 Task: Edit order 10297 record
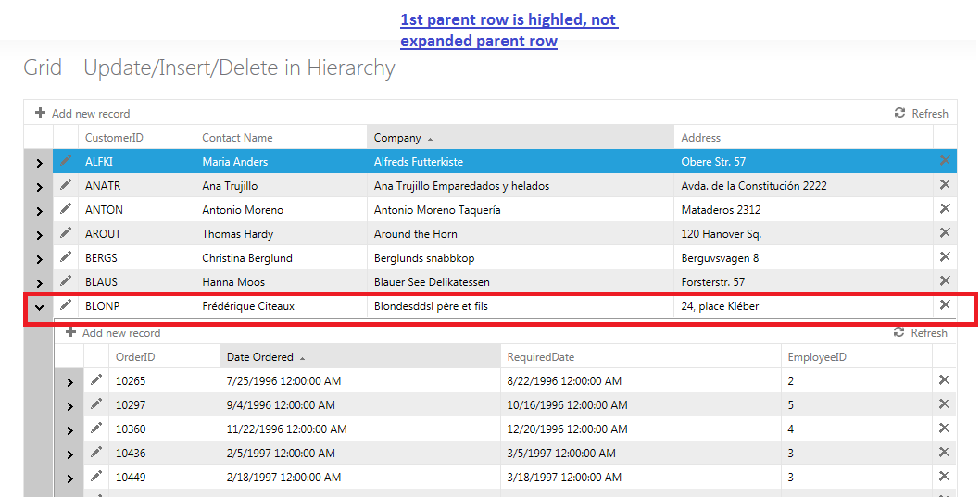pos(96,404)
